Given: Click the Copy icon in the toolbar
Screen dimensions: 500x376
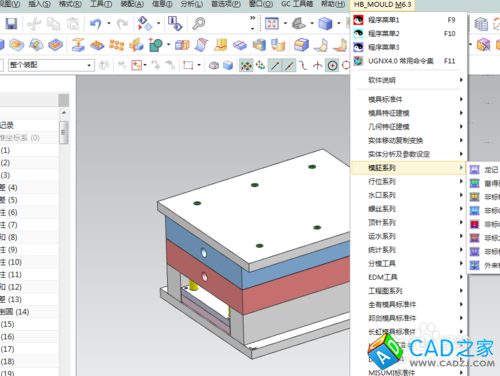Looking at the screenshot, I should click(53, 24).
